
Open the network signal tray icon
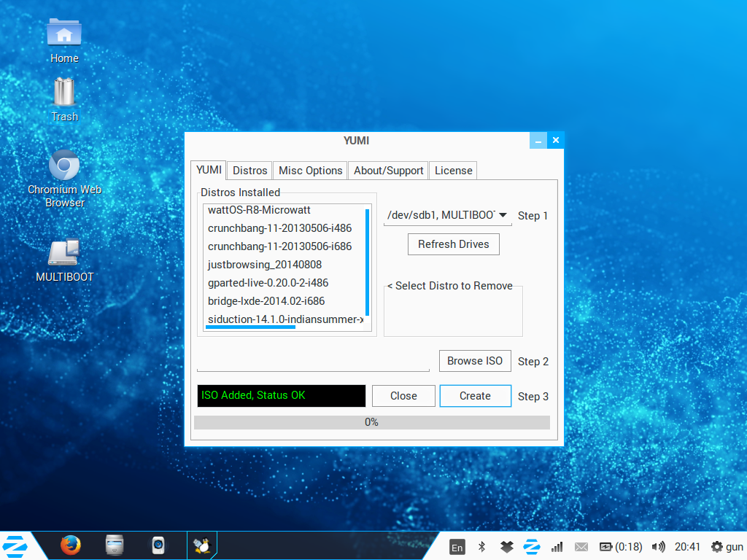557,547
